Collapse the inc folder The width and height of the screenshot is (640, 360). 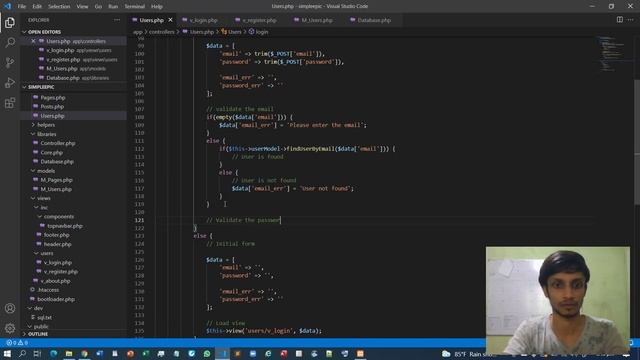(x=44, y=207)
